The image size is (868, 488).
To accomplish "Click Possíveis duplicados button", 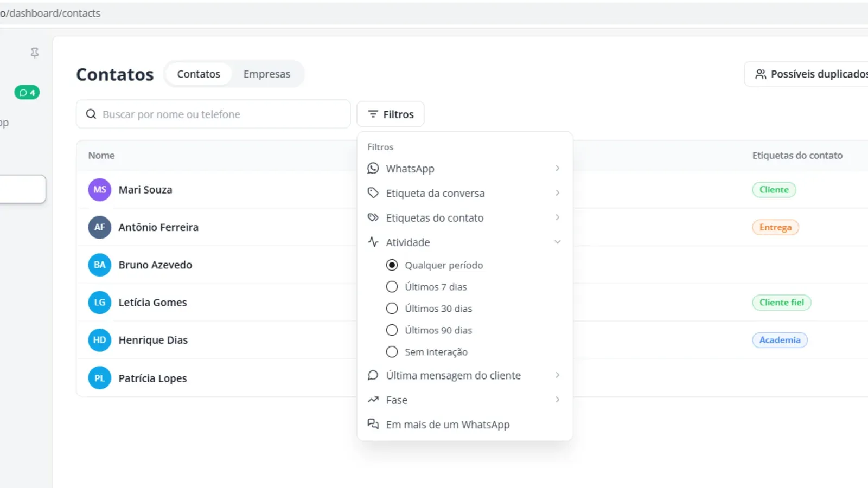I will tap(808, 74).
